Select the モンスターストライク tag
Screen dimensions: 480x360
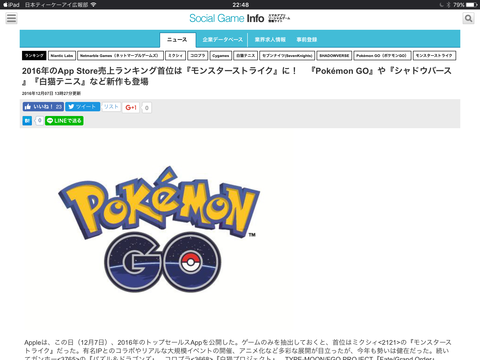tap(435, 56)
